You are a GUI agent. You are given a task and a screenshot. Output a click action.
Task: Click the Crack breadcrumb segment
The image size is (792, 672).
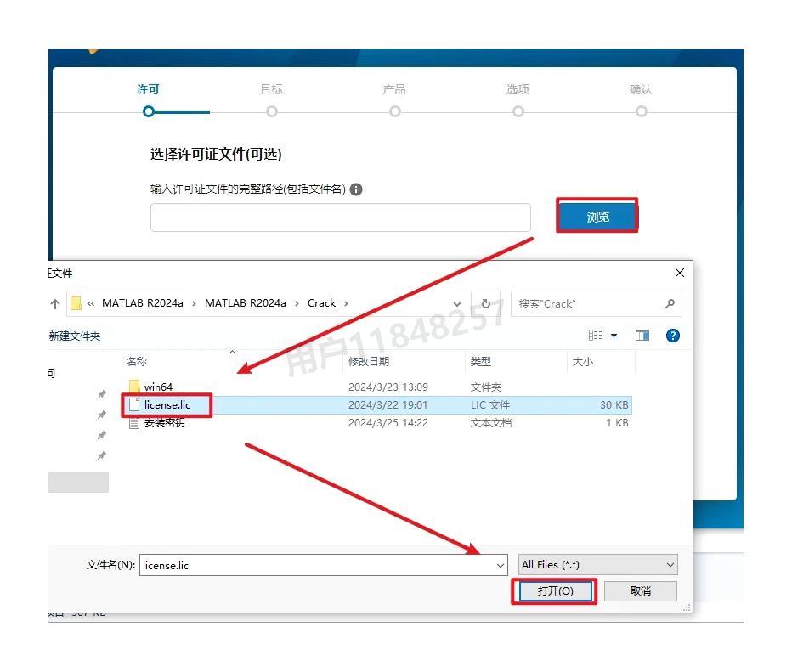pyautogui.click(x=322, y=303)
